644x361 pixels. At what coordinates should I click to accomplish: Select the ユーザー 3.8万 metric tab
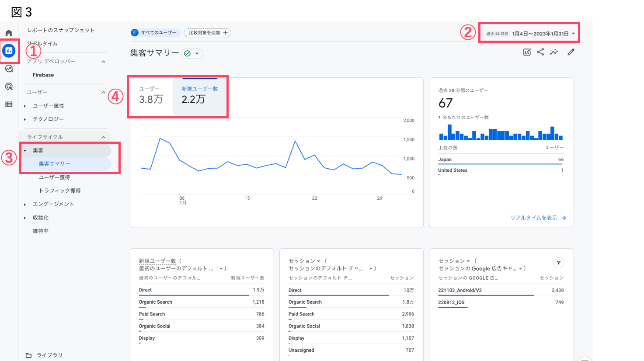point(151,96)
